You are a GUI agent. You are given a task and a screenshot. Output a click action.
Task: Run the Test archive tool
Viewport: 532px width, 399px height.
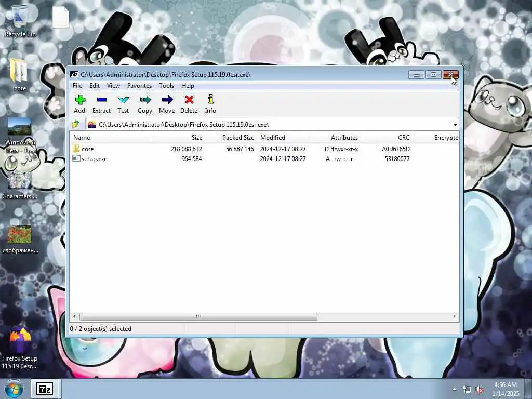pos(123,104)
